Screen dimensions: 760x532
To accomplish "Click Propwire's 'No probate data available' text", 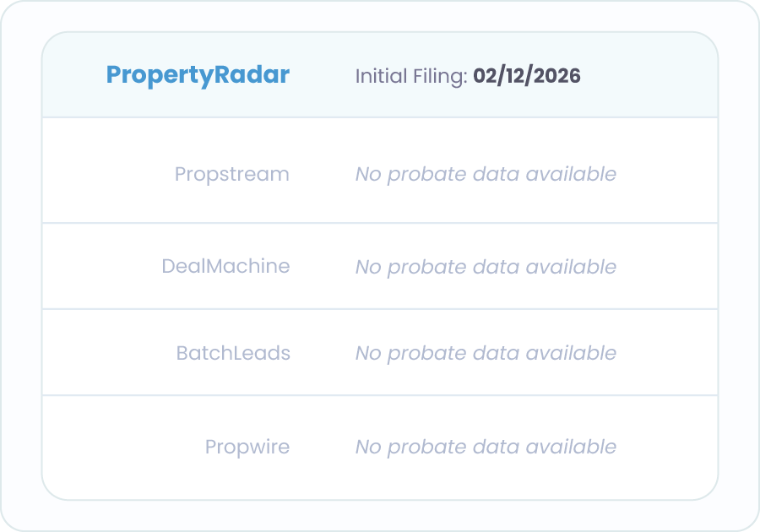I will tap(486, 447).
